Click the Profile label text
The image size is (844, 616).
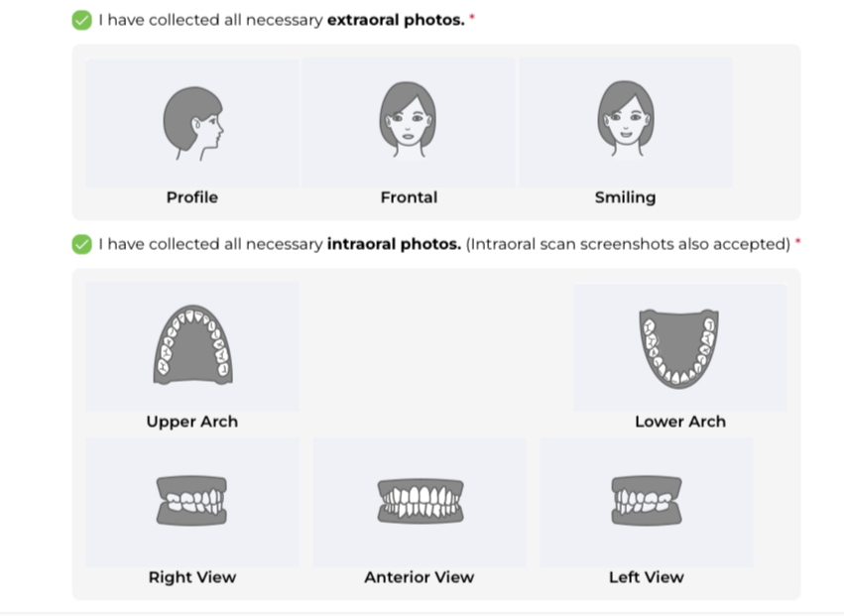pos(192,197)
